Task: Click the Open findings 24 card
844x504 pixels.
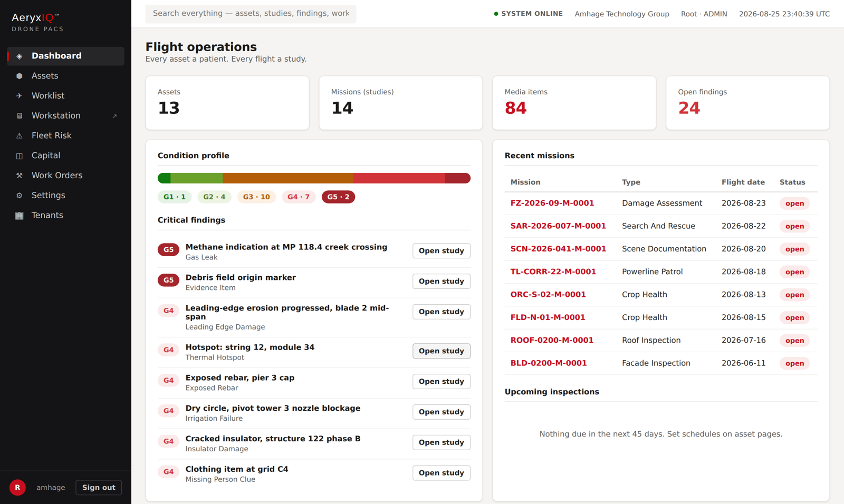Action: 747,103
